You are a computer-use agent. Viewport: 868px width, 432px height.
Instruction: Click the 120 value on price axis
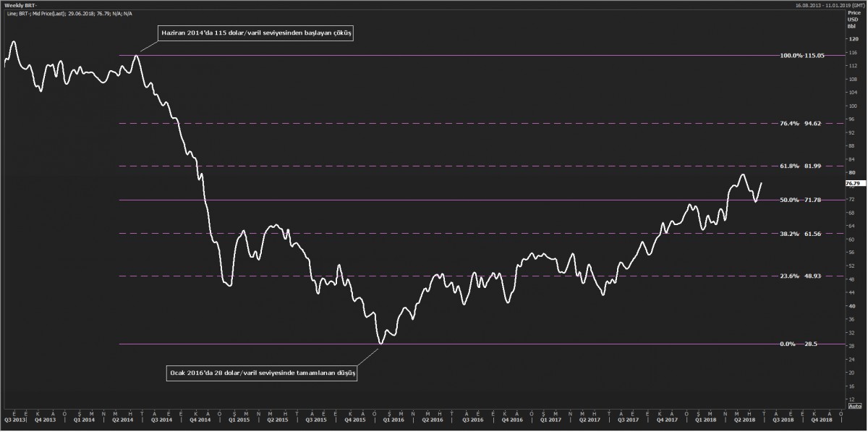click(x=851, y=39)
